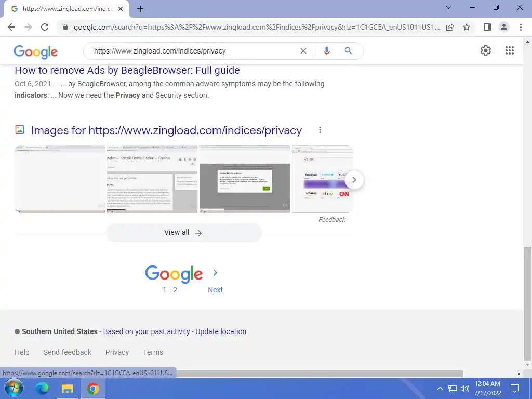
Task: Click the vertical scrollbar thumb
Action: point(527,303)
